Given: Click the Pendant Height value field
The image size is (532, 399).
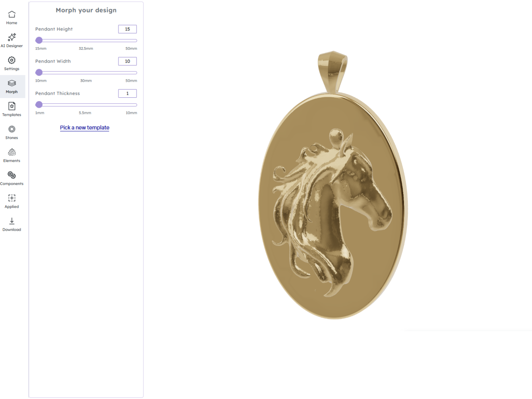Looking at the screenshot, I should pyautogui.click(x=127, y=29).
